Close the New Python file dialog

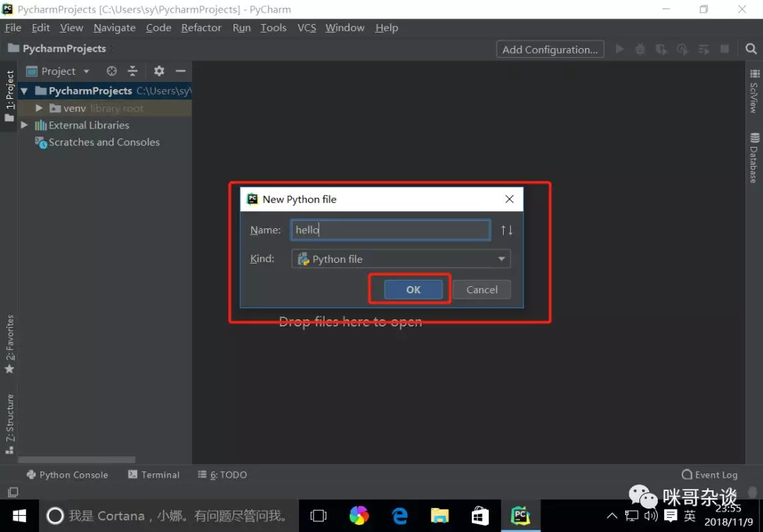509,199
